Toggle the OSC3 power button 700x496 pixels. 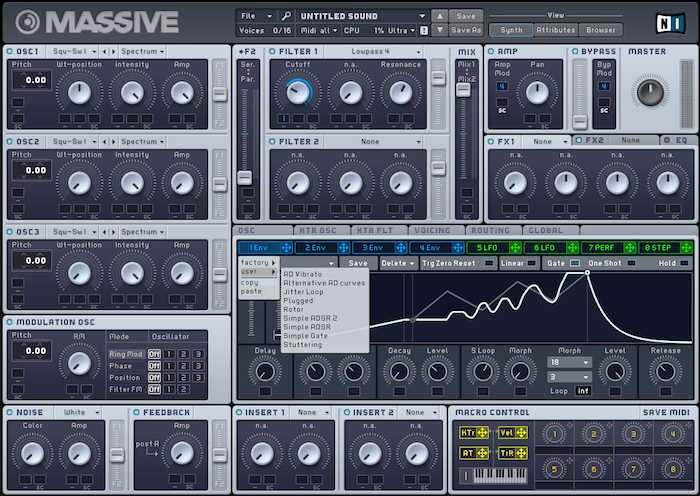(x=9, y=232)
